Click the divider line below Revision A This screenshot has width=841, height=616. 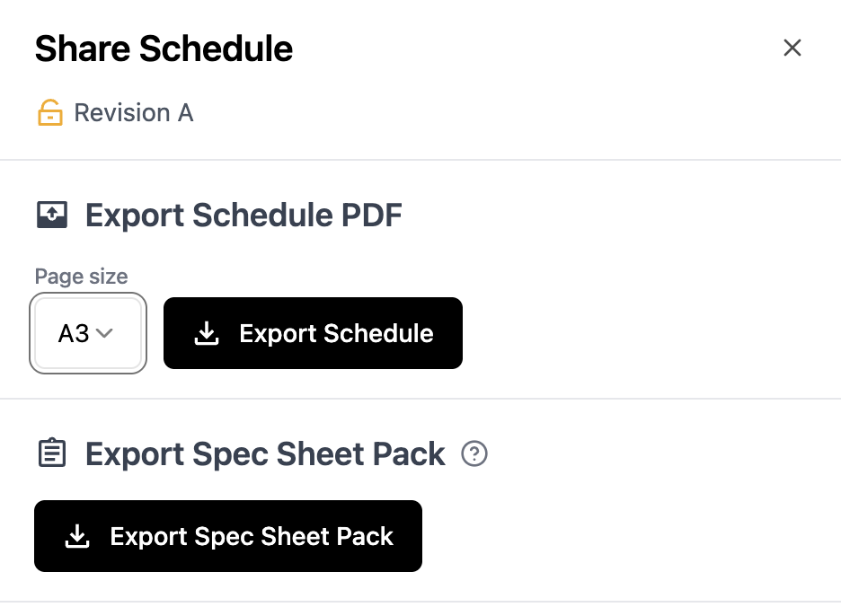pos(420,160)
